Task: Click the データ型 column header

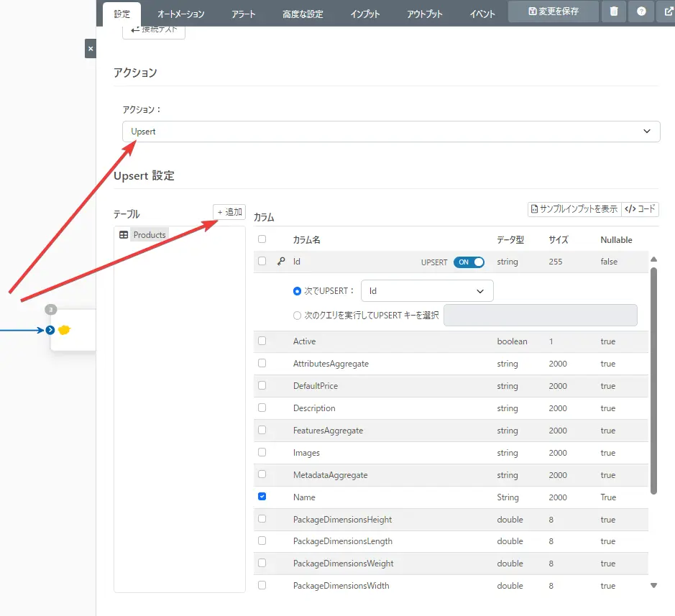Action: click(x=510, y=240)
